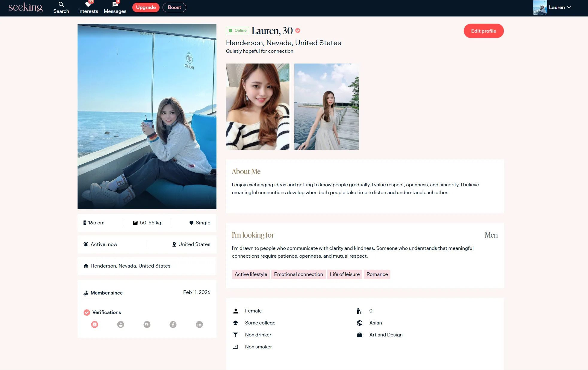Select the Emotional connection tag
Screen dimensions: 588x370
point(298,274)
